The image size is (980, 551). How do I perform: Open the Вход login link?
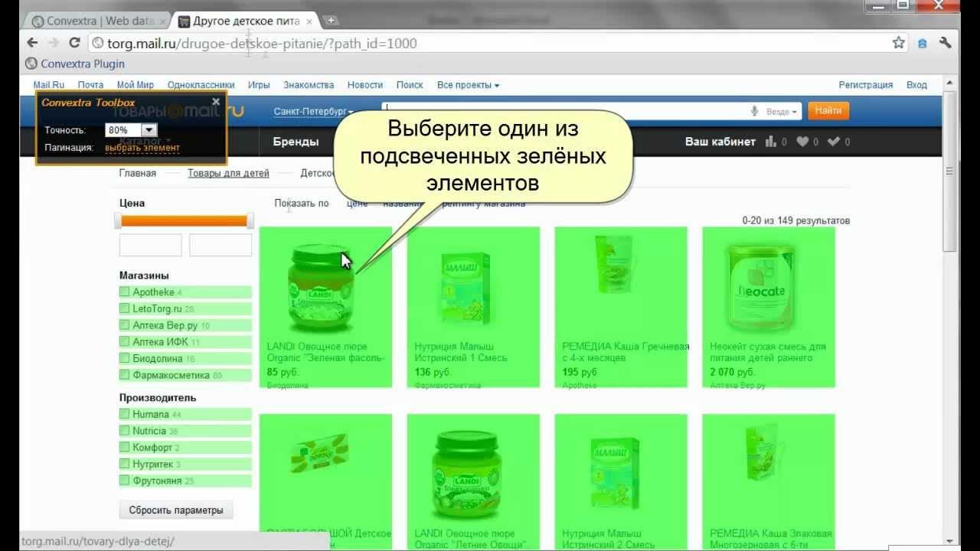(916, 85)
